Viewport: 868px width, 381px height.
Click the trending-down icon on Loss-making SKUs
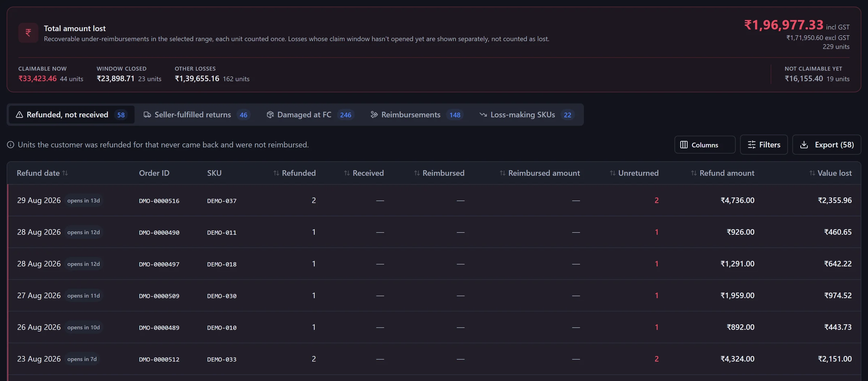pyautogui.click(x=483, y=115)
